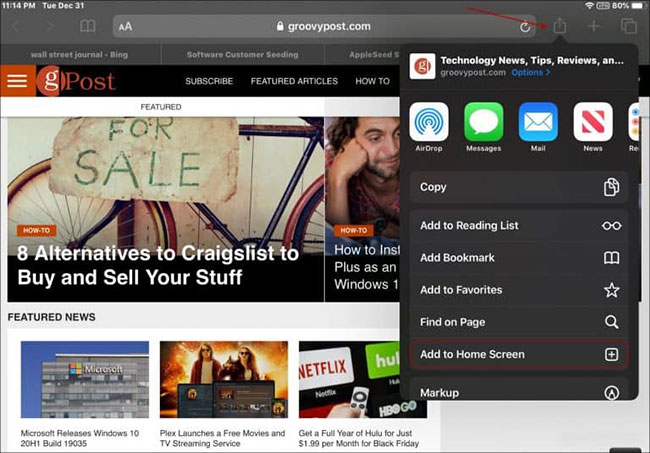Viewport: 650px width, 453px height.
Task: Click the Plex movies thumbnail
Action: click(x=224, y=380)
